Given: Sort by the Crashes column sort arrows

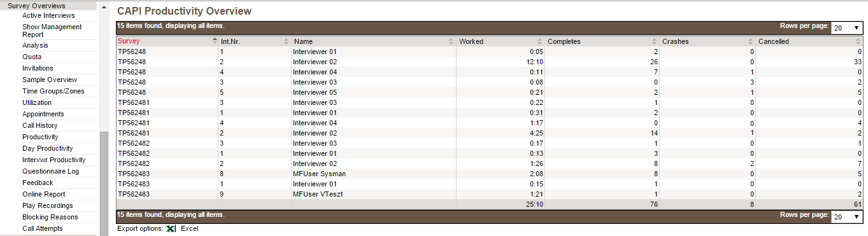Looking at the screenshot, I should [751, 41].
